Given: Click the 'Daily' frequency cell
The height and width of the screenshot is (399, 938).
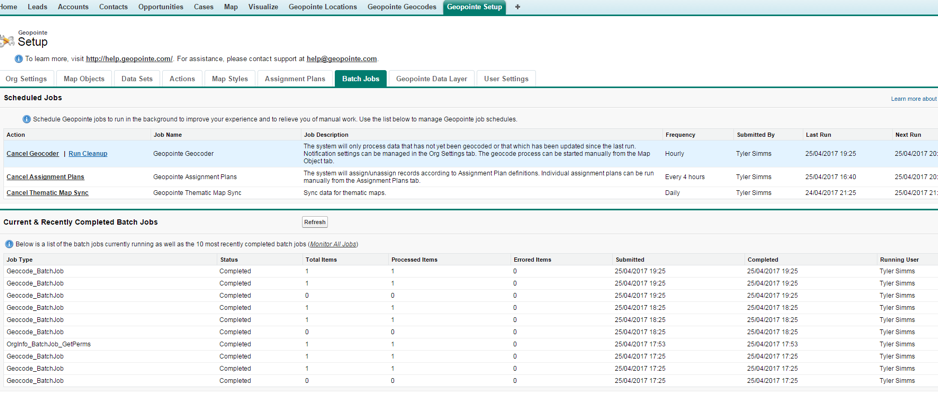Looking at the screenshot, I should [672, 193].
